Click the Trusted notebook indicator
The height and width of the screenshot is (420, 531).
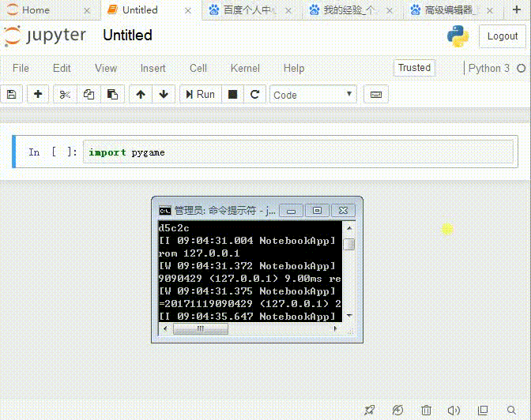click(x=414, y=68)
